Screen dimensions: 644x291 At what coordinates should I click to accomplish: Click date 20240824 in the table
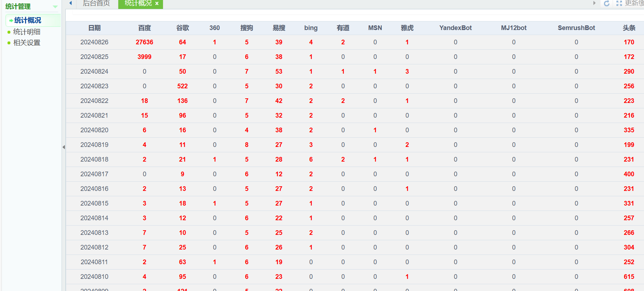click(x=94, y=71)
